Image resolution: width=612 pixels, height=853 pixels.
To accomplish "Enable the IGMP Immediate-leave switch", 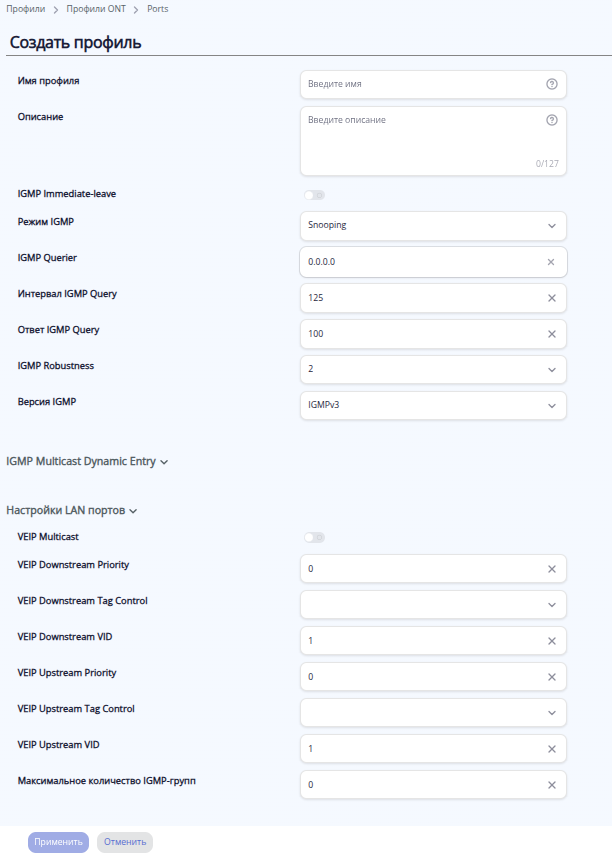I will 315,195.
